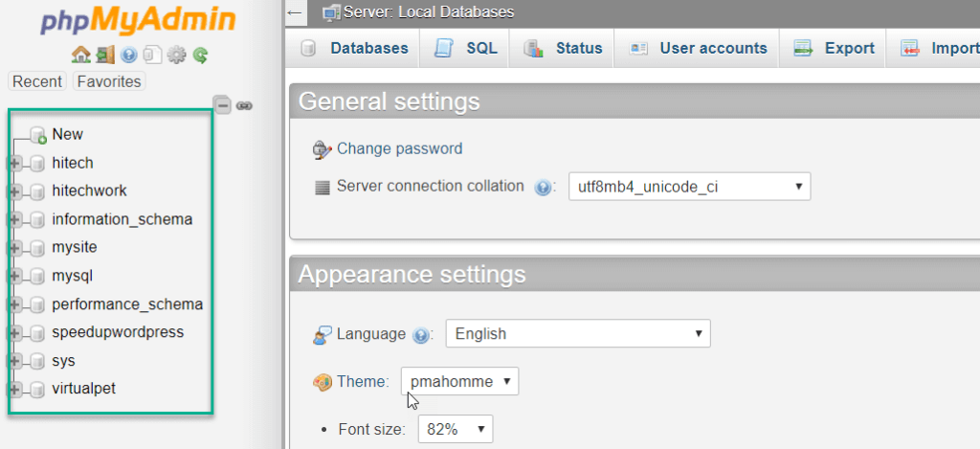Click the server connection collation list icon
This screenshot has width=980, height=449.
point(322,187)
